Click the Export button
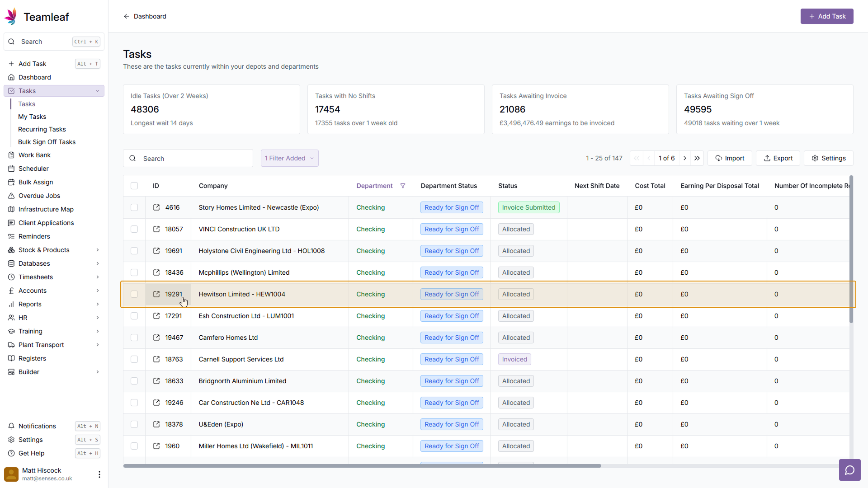The width and height of the screenshot is (868, 488). (778, 158)
